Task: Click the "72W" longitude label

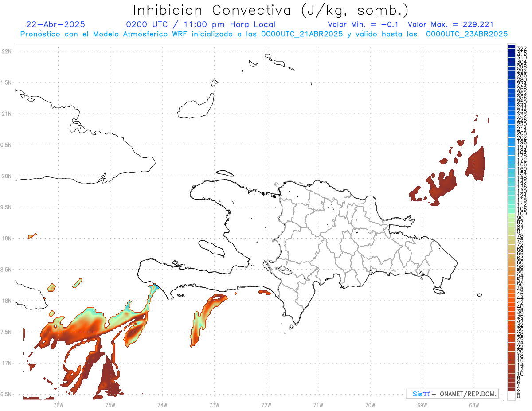Action: pyautogui.click(x=266, y=405)
